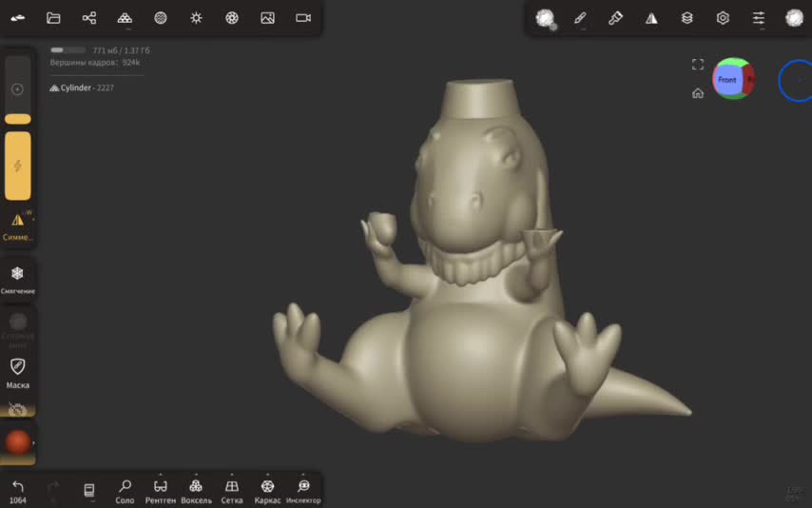Click the blue circle at right edge
This screenshot has width=812, height=508.
[797, 81]
